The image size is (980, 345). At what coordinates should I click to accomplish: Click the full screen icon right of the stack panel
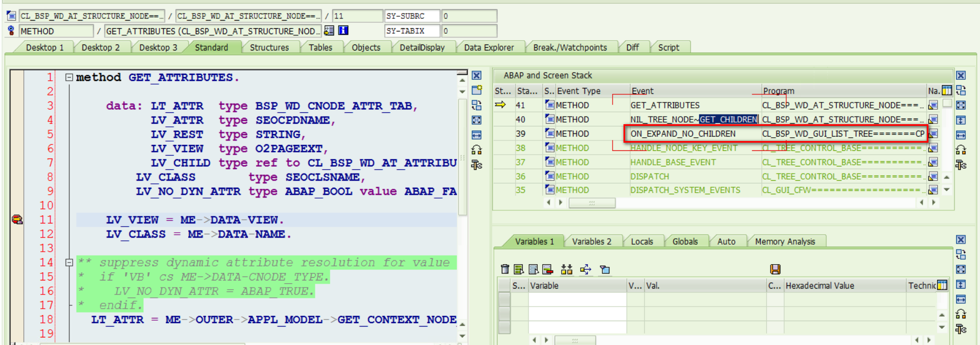point(960,105)
